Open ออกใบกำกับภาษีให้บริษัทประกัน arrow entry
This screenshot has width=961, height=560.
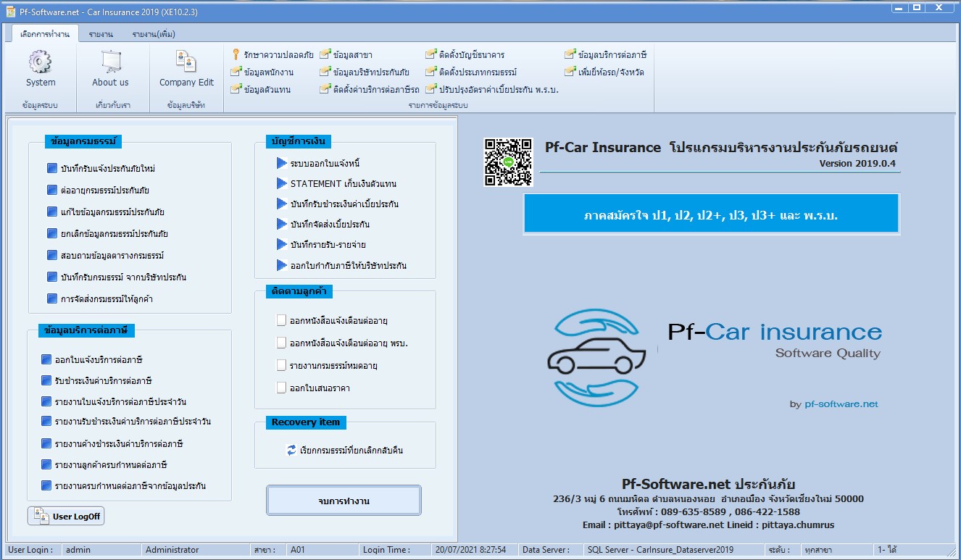(x=341, y=265)
